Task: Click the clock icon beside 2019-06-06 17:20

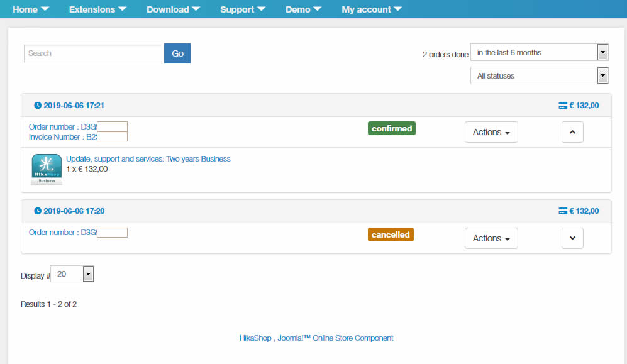Action: click(38, 211)
